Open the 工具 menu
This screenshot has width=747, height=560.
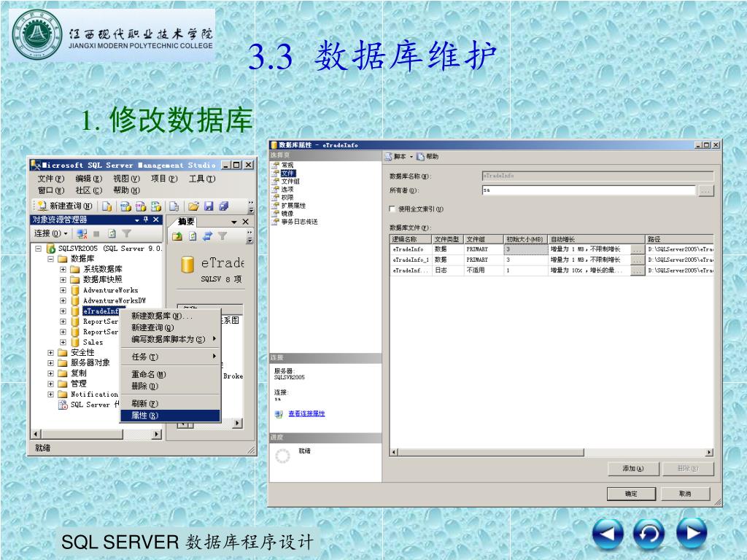pyautogui.click(x=202, y=179)
